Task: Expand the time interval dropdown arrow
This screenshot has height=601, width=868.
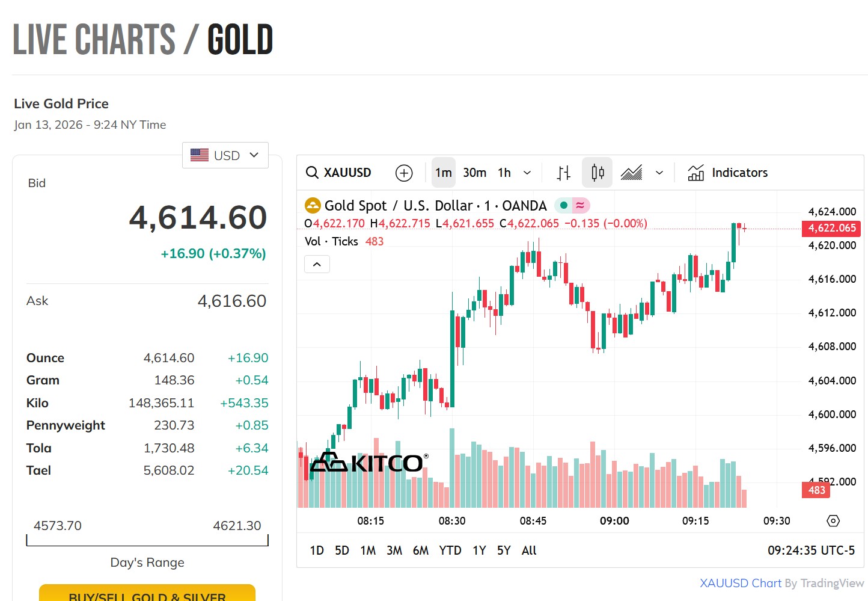Action: click(x=527, y=173)
